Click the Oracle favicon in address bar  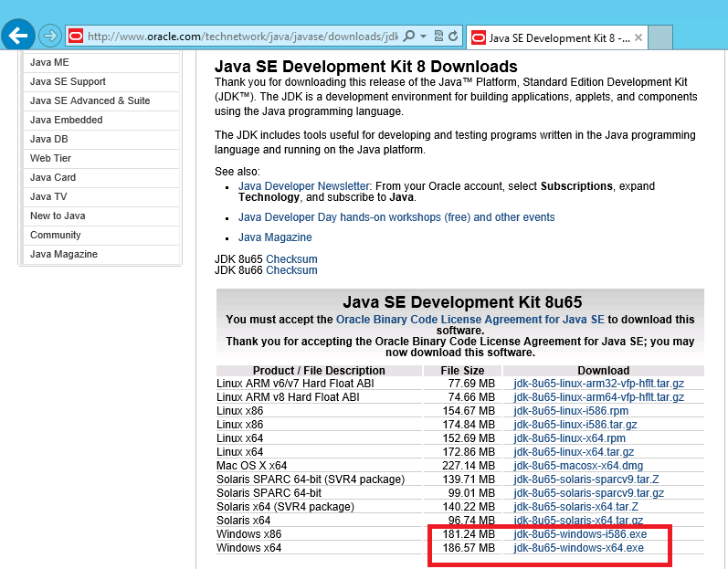[76, 36]
